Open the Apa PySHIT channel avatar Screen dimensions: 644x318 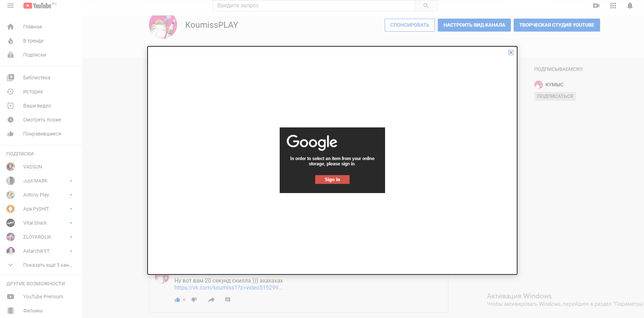click(x=11, y=209)
